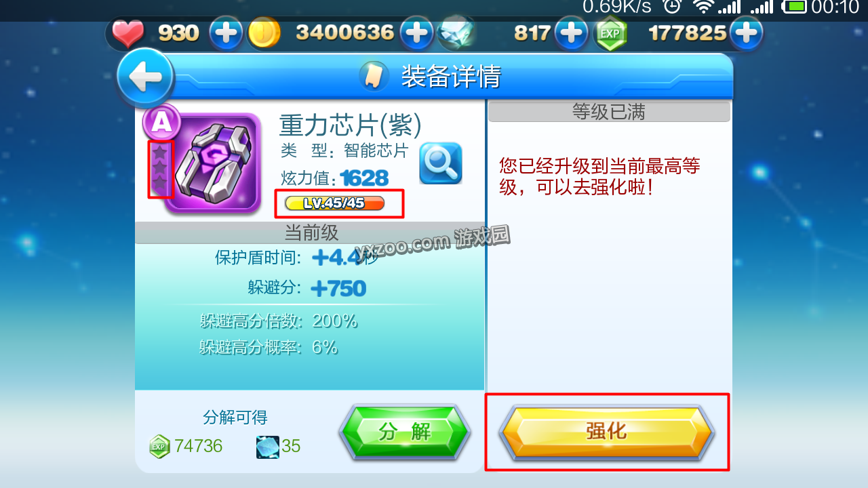Add more hearts with the plus icon
The height and width of the screenshot is (488, 868).
[226, 33]
